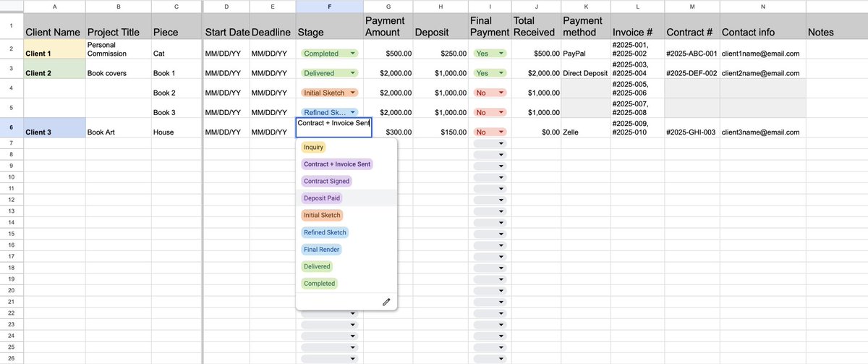The height and width of the screenshot is (364, 868).
Task: Click invoice cell #2025-001, #2025-002
Action: (x=637, y=49)
